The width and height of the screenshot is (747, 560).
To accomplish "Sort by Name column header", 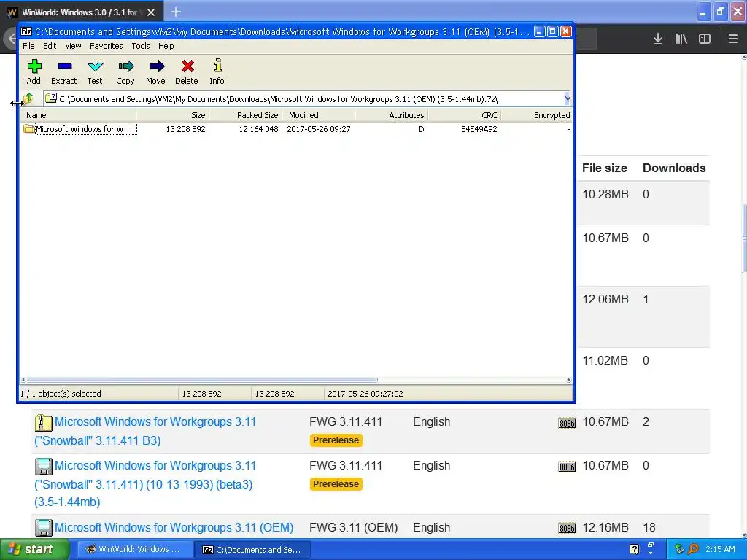I will point(79,115).
